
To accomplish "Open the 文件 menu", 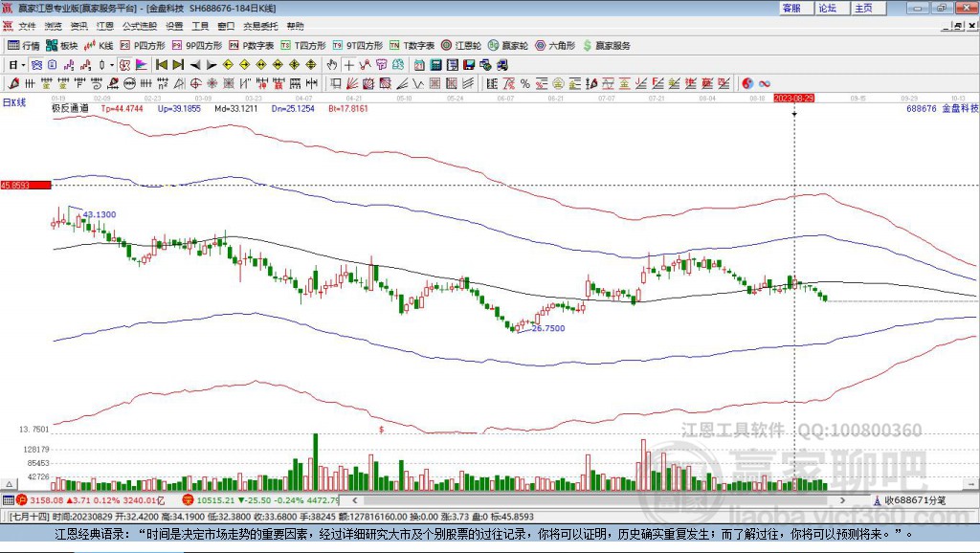I will 27,26.
